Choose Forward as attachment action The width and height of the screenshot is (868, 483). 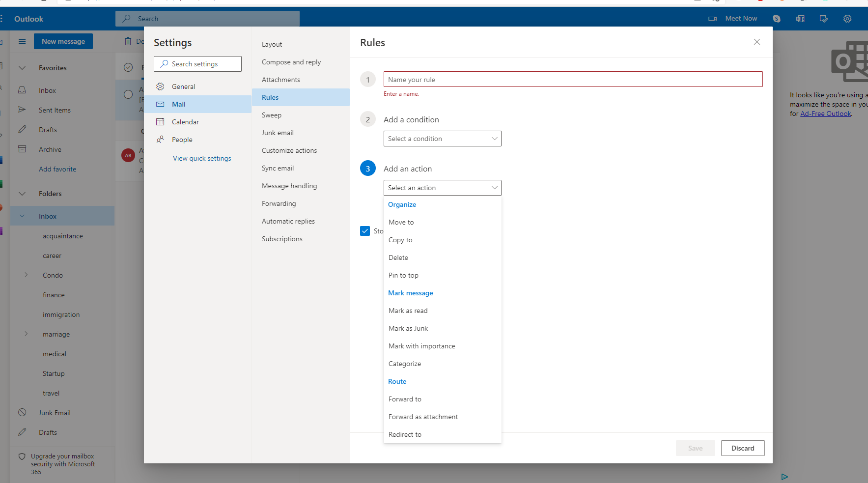(443, 417)
